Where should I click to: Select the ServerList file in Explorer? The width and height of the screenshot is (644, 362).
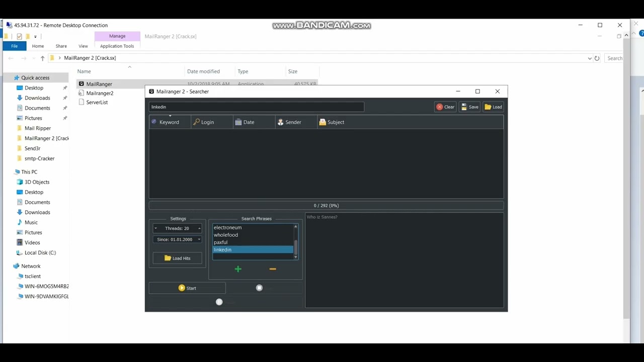97,102
